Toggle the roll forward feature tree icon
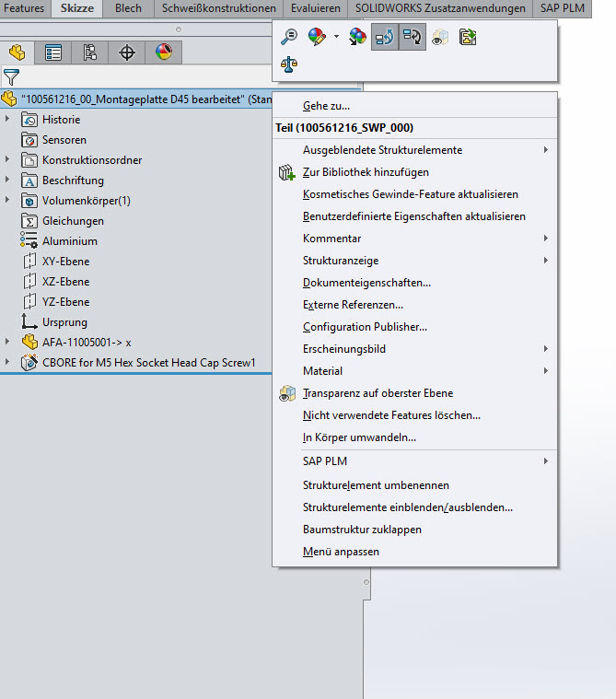 (x=413, y=37)
